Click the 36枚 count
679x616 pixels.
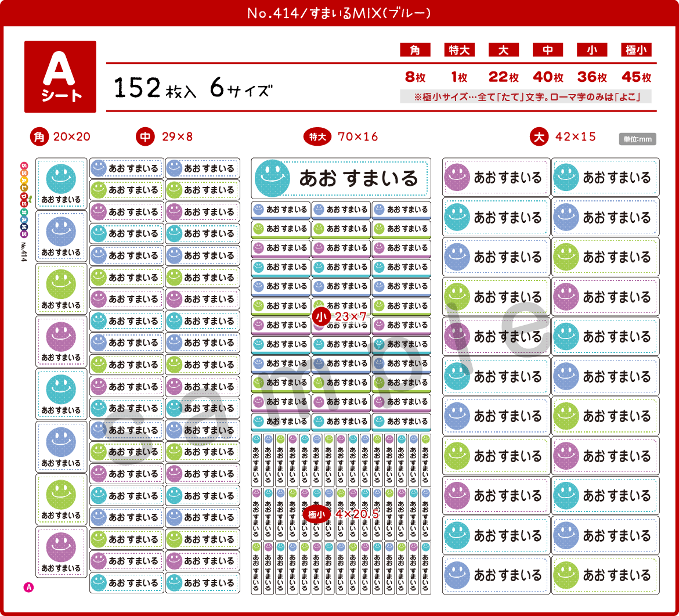(592, 77)
